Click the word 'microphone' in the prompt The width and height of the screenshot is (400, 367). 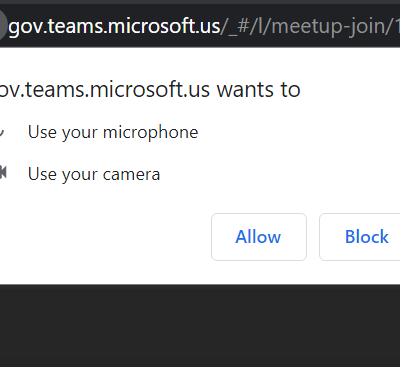(x=151, y=132)
